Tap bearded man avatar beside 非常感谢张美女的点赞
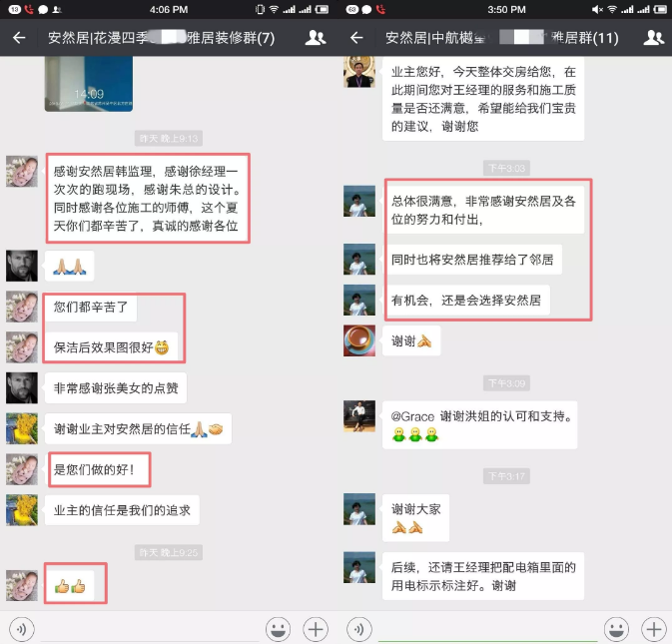 (22, 387)
